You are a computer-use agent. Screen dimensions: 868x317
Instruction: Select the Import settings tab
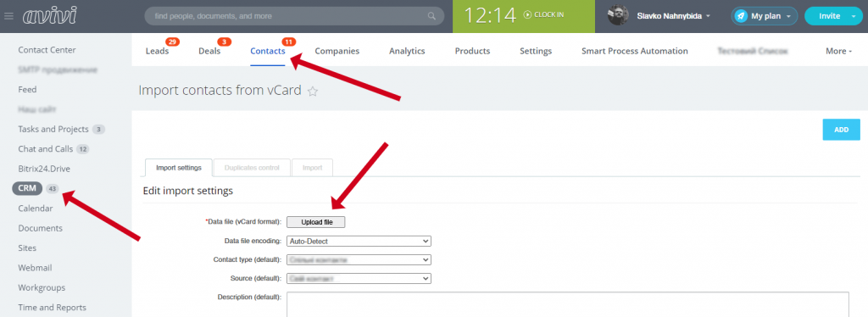pos(179,168)
